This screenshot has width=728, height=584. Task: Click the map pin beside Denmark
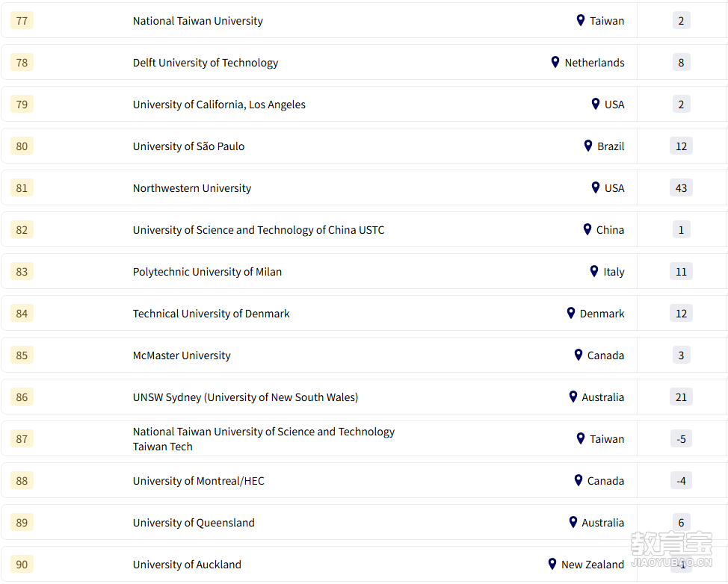571,313
